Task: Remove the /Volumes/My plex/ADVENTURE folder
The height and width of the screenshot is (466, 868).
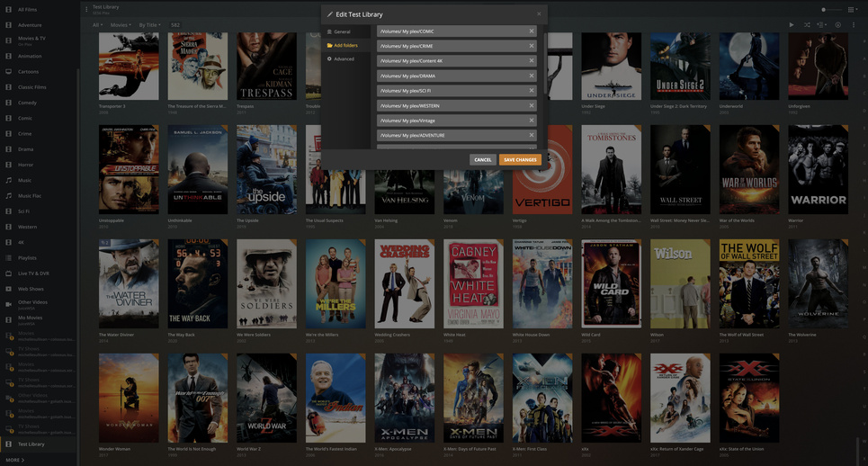Action: pyautogui.click(x=532, y=135)
